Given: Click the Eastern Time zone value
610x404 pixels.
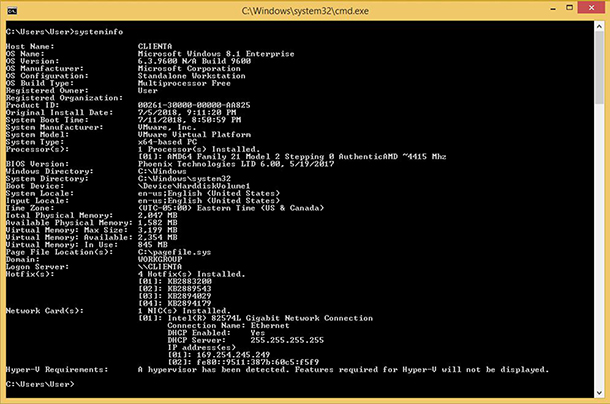Looking at the screenshot, I should pyautogui.click(x=231, y=208).
